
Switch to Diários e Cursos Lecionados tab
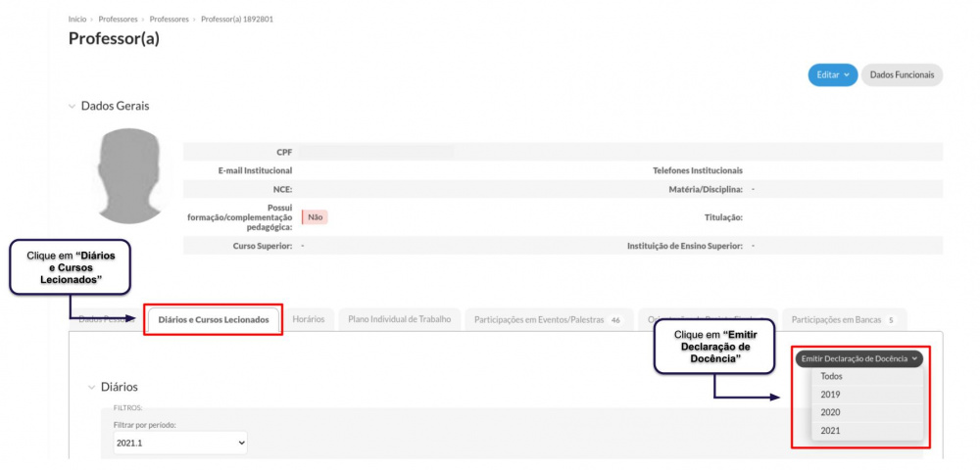coord(214,319)
